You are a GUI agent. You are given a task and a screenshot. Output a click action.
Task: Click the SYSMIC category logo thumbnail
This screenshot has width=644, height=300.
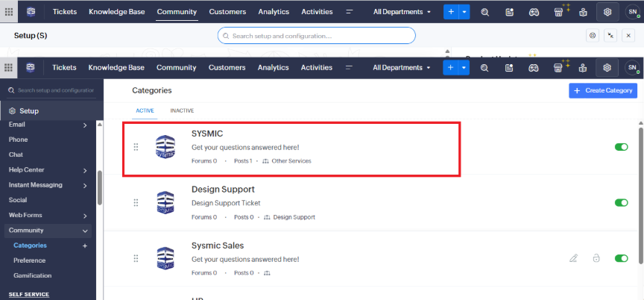click(x=165, y=147)
